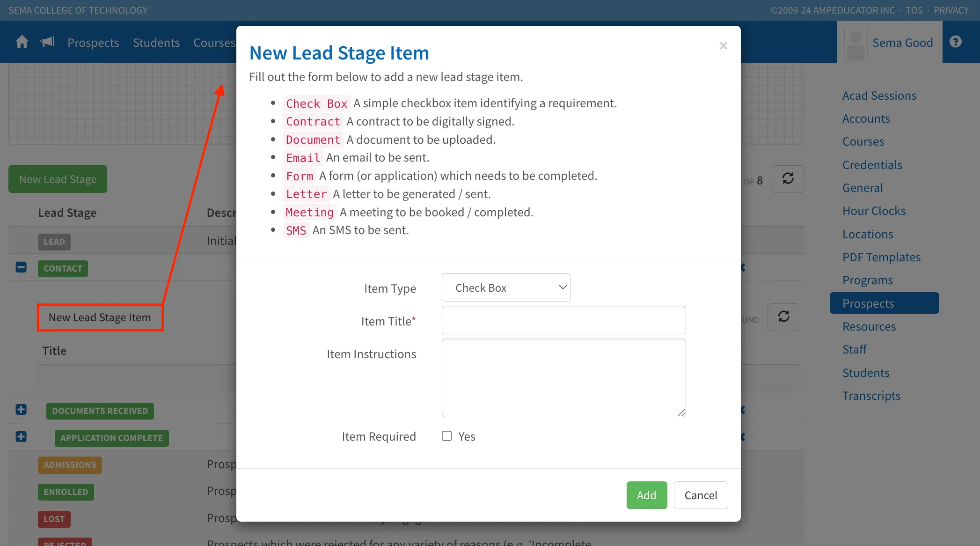The image size is (980, 546).
Task: Expand the APPLICATION COMPLETE stage
Action: (21, 437)
